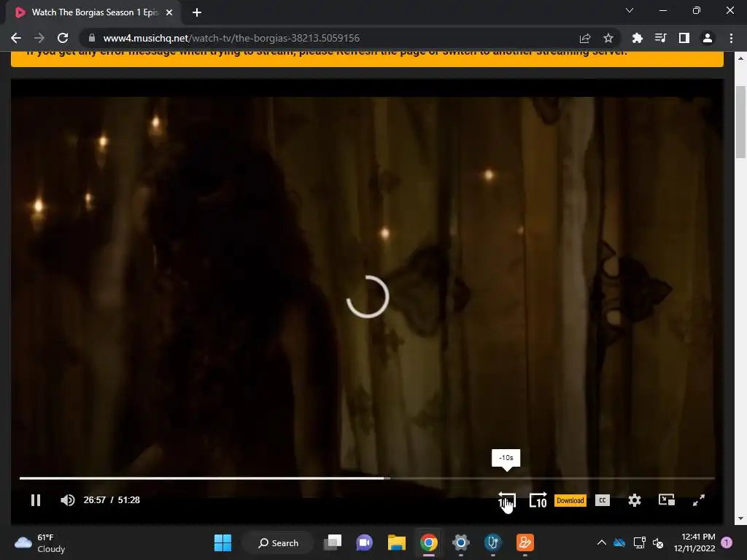The width and height of the screenshot is (747, 560).
Task: Share this page from address bar
Action: click(x=585, y=38)
